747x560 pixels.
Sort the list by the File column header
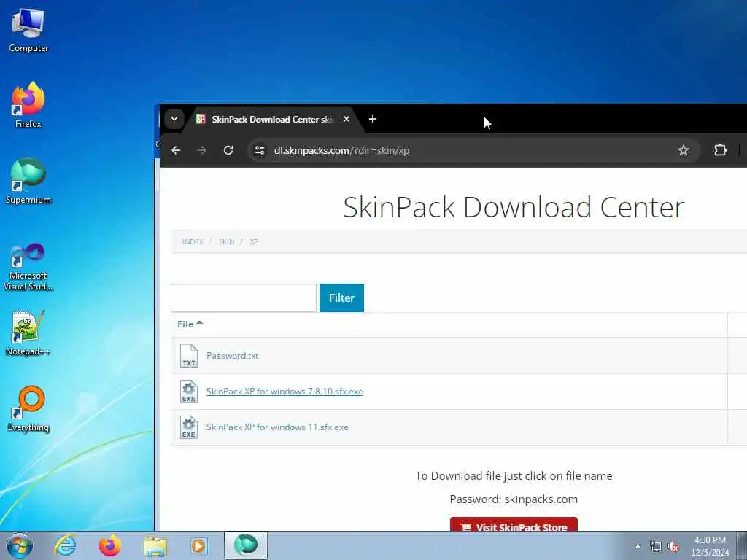tap(190, 324)
